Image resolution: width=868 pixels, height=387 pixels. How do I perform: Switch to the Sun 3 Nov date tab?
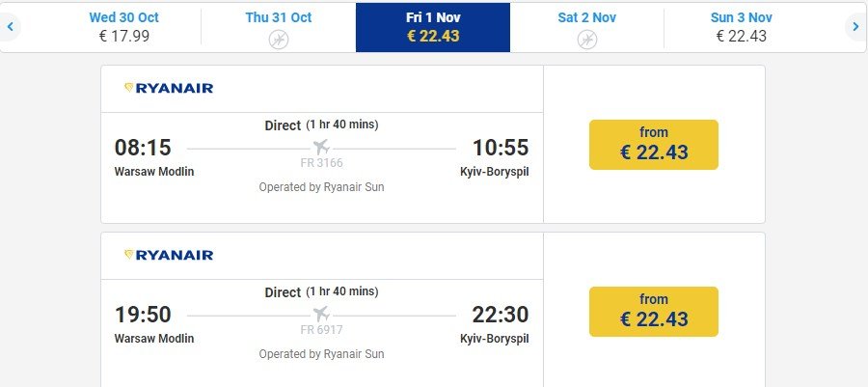click(741, 27)
